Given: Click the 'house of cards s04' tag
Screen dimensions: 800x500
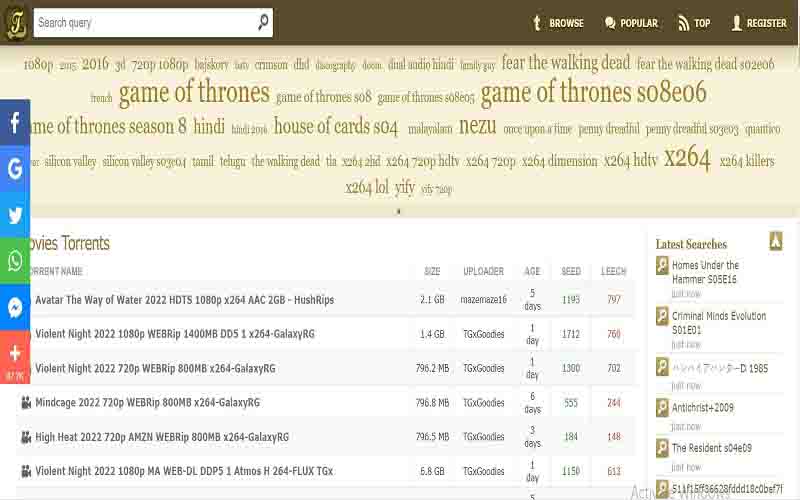Looking at the screenshot, I should 336,126.
